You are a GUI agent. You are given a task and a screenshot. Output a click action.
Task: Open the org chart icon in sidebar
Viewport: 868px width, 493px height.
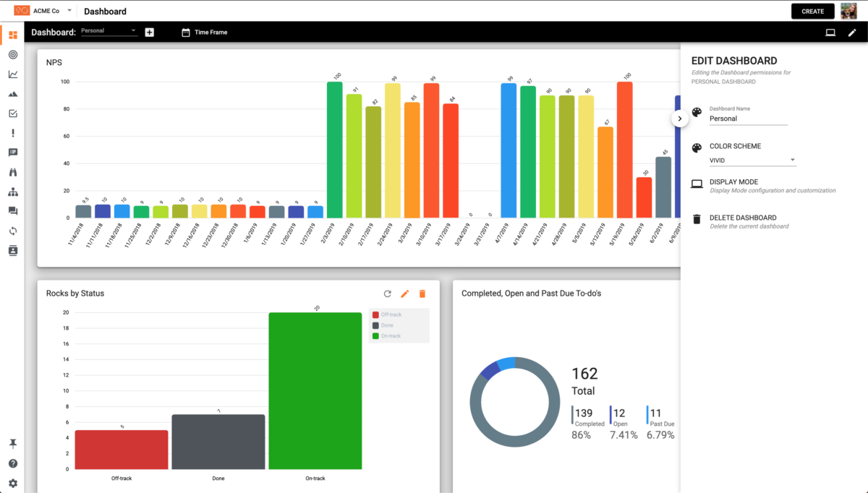13,192
